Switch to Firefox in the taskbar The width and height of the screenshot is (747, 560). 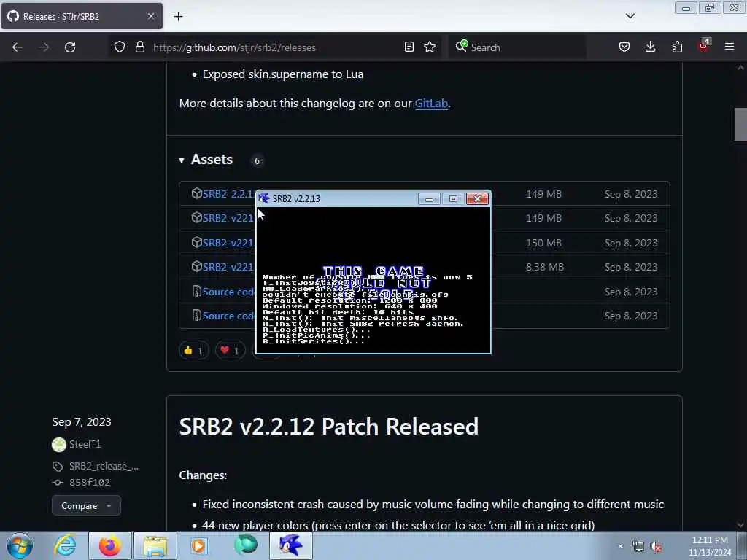tap(109, 545)
